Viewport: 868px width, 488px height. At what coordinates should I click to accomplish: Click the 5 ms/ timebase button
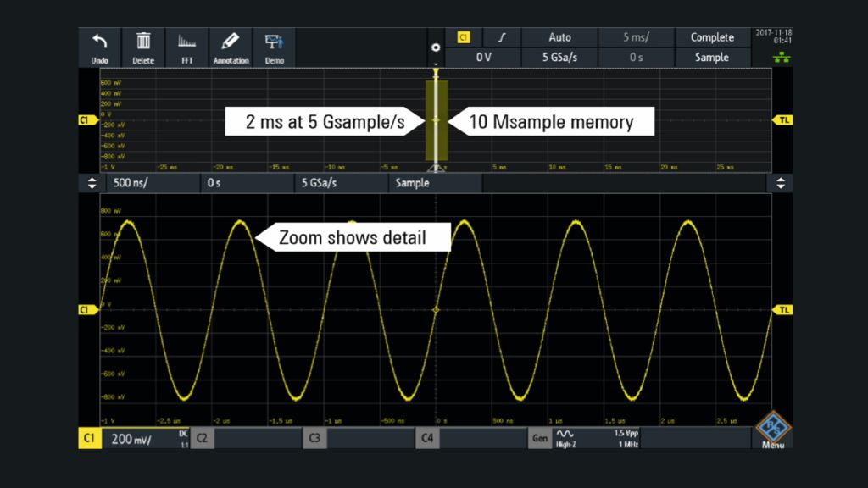coord(636,37)
